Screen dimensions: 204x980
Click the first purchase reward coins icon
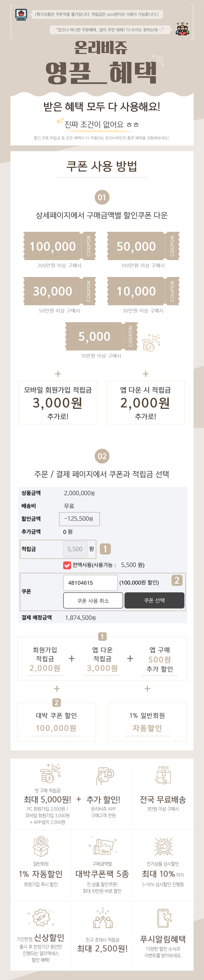(x=50, y=773)
